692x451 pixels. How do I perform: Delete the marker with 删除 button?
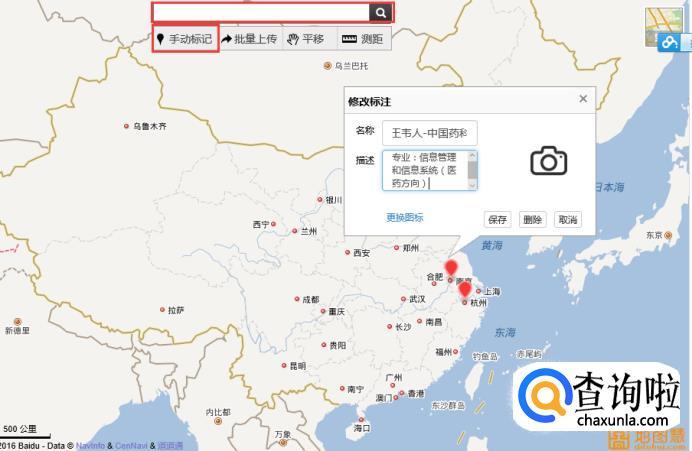[x=533, y=219]
